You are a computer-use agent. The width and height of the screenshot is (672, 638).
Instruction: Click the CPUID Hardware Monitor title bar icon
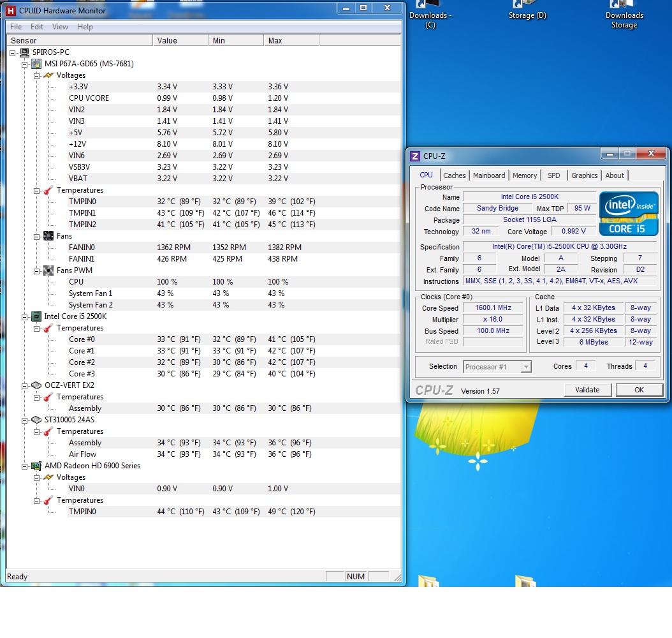tap(11, 10)
